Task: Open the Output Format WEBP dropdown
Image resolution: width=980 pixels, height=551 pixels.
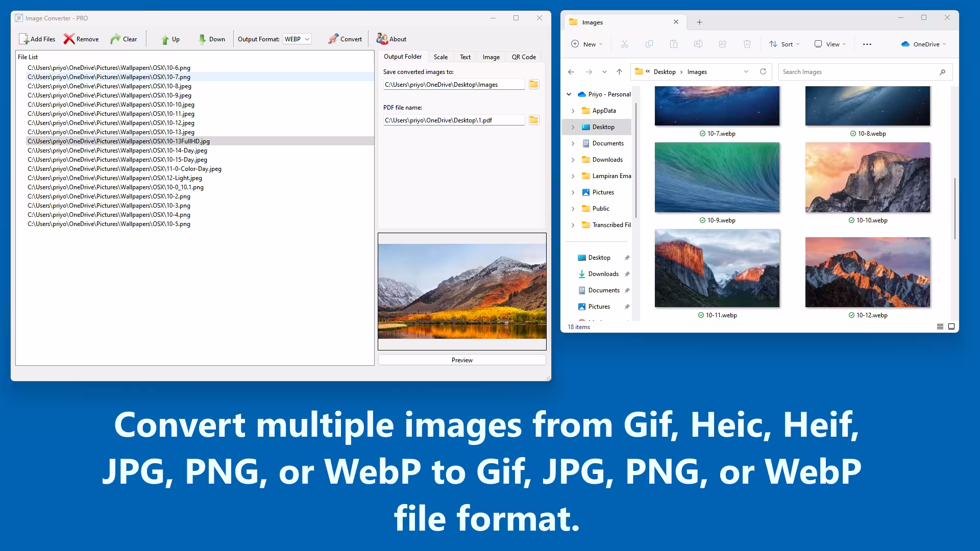Action: [x=298, y=39]
